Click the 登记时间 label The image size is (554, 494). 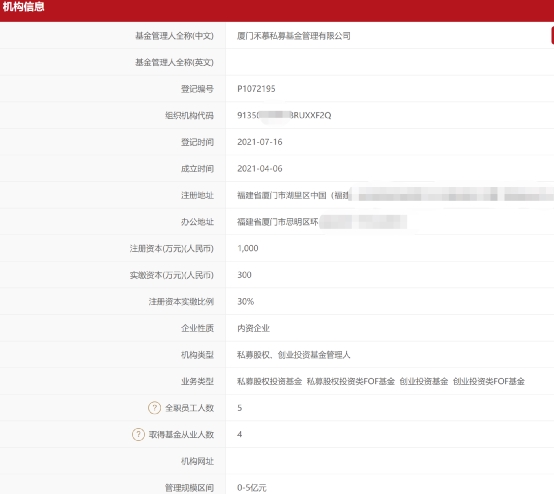(x=198, y=142)
